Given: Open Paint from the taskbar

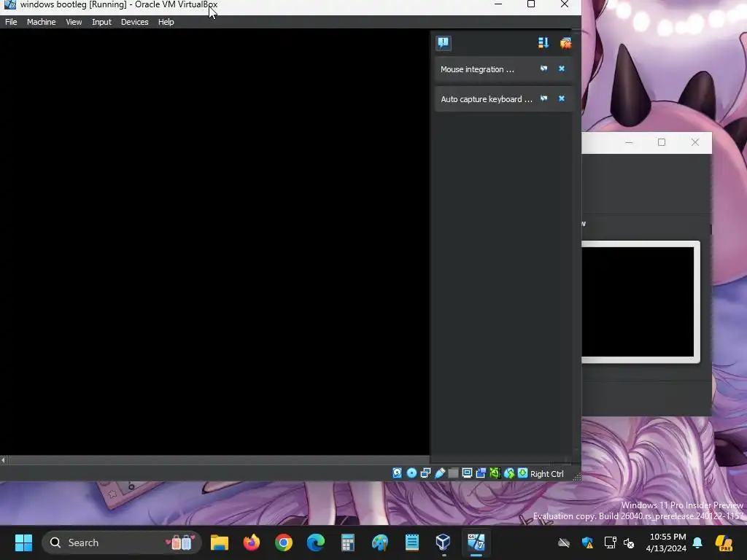Looking at the screenshot, I should coord(379,542).
